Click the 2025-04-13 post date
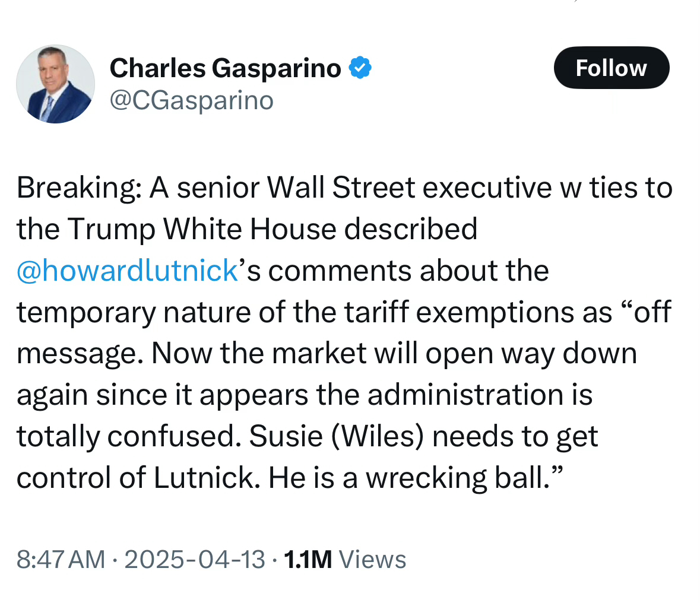Viewport: 700px width, 603px height. [x=194, y=560]
